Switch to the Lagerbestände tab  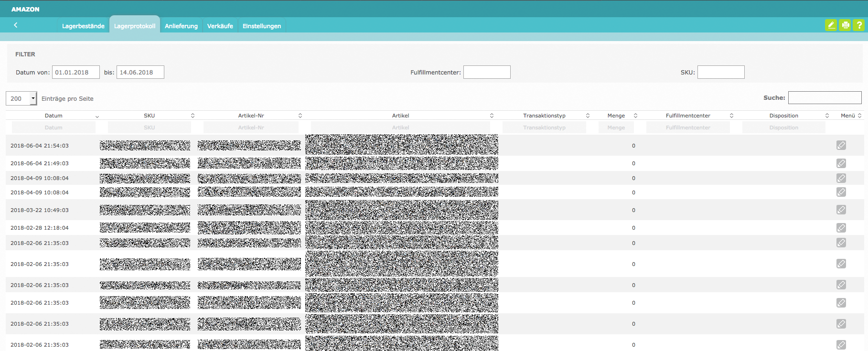click(83, 26)
